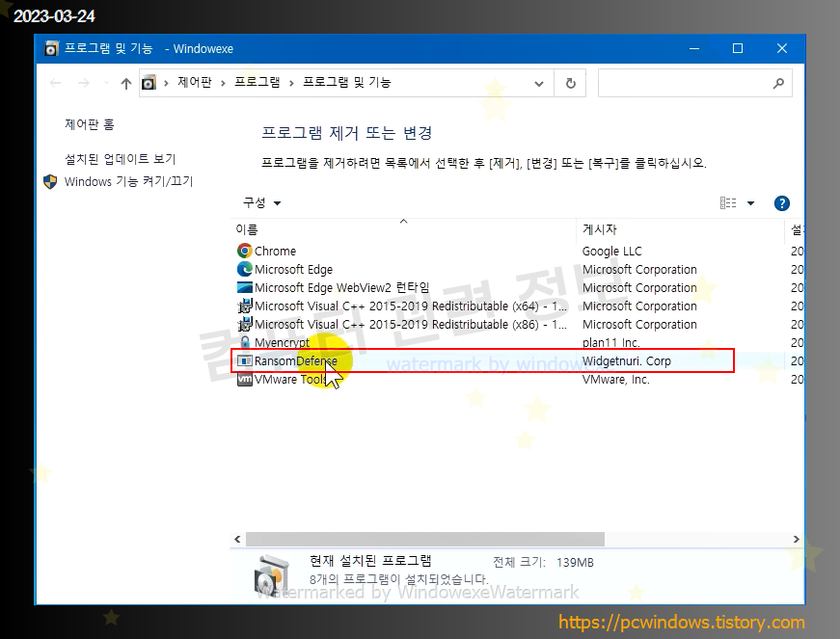Open the 구성 dropdown menu
Screen dimensions: 840x639
(x=262, y=202)
